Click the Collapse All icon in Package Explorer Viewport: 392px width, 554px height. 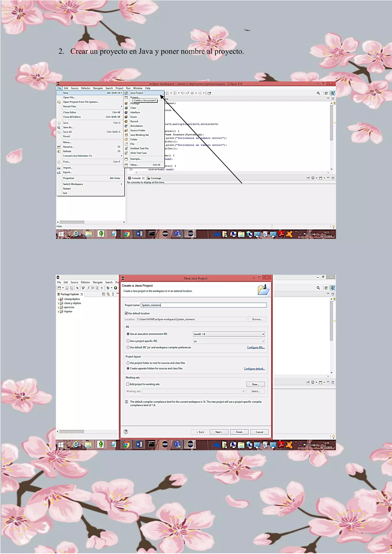pyautogui.click(x=104, y=294)
